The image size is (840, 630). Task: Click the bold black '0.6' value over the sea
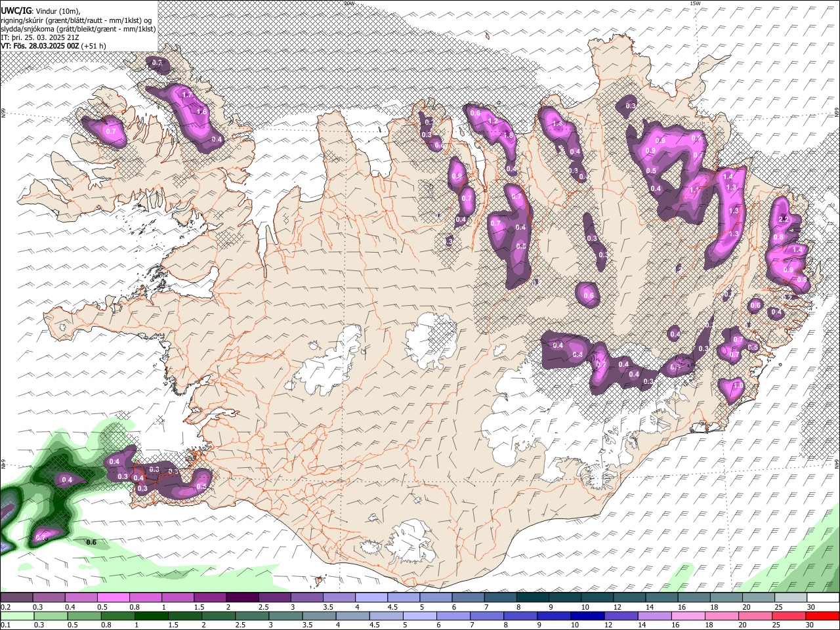(x=91, y=542)
